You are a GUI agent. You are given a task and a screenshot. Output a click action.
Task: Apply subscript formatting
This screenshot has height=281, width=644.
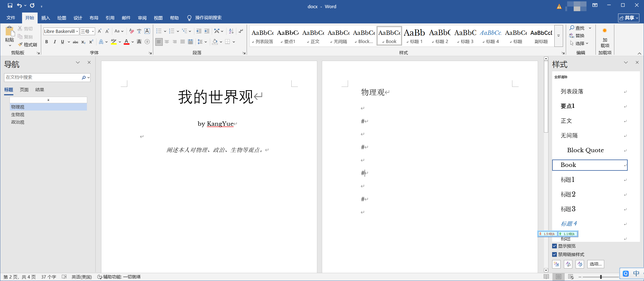click(83, 42)
